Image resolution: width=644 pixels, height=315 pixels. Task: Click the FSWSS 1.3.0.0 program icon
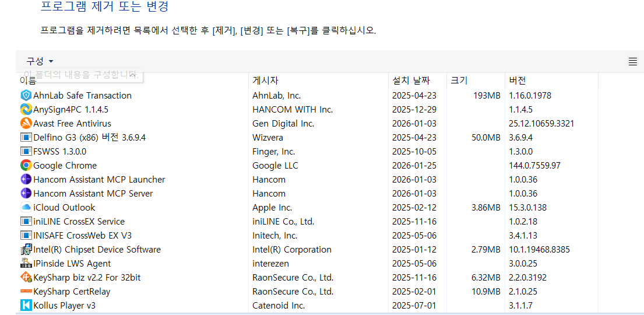coord(26,151)
